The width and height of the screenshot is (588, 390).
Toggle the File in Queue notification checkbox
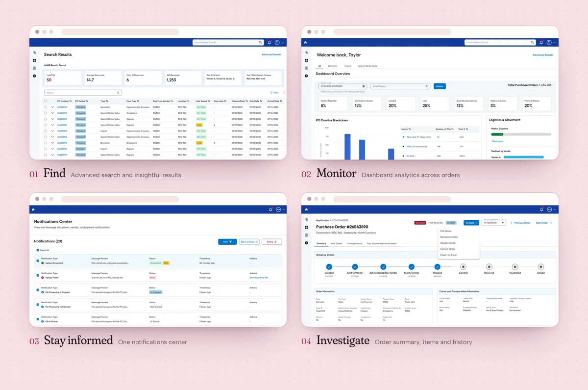(38, 319)
